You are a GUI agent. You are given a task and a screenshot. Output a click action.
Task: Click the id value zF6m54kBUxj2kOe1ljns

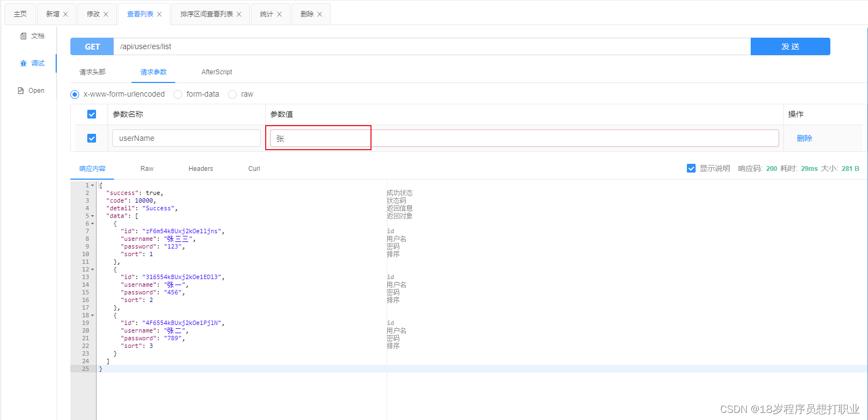tap(182, 232)
